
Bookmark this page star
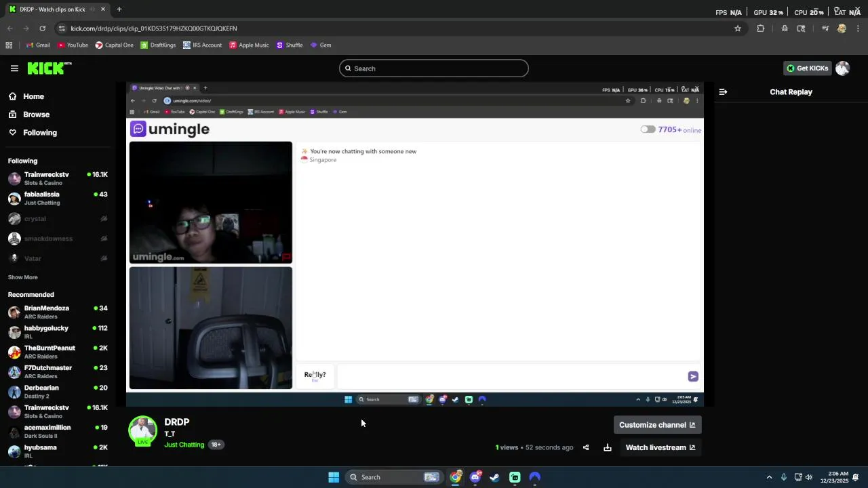point(738,28)
